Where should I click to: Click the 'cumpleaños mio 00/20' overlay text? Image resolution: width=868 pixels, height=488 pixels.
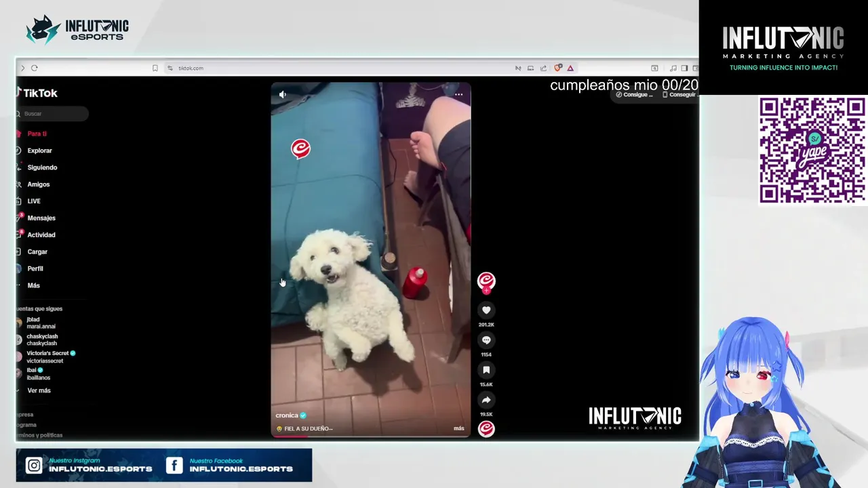624,85
